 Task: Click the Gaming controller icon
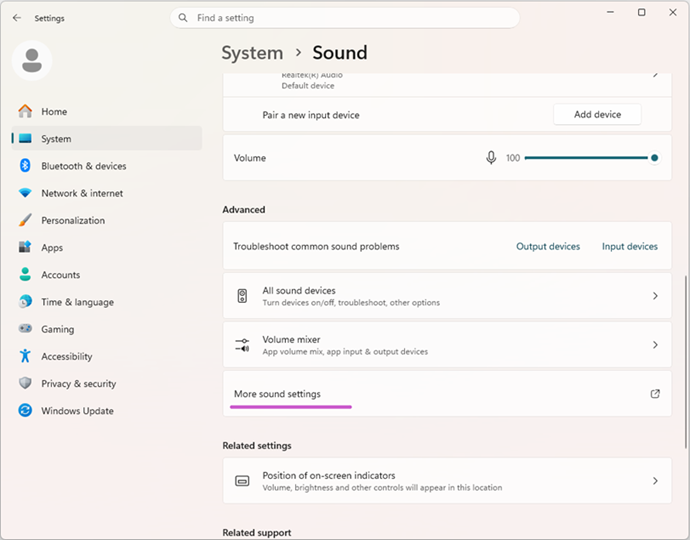pyautogui.click(x=25, y=328)
